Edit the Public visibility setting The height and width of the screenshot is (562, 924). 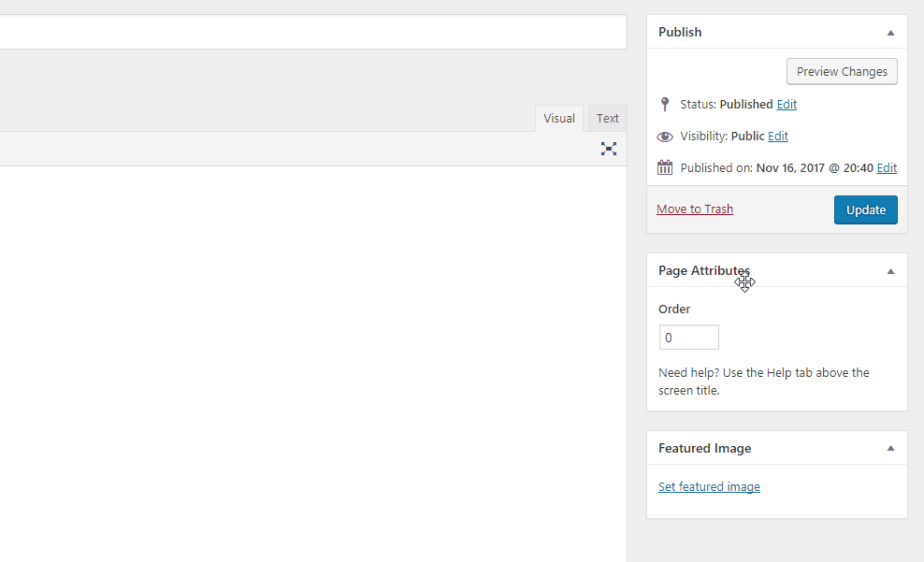pyautogui.click(x=778, y=137)
